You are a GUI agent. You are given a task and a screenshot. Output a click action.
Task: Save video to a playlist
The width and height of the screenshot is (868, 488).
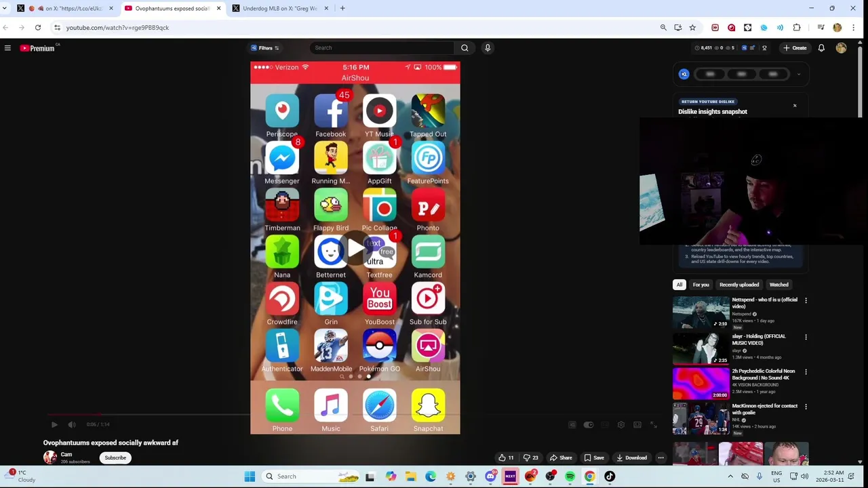pyautogui.click(x=594, y=458)
